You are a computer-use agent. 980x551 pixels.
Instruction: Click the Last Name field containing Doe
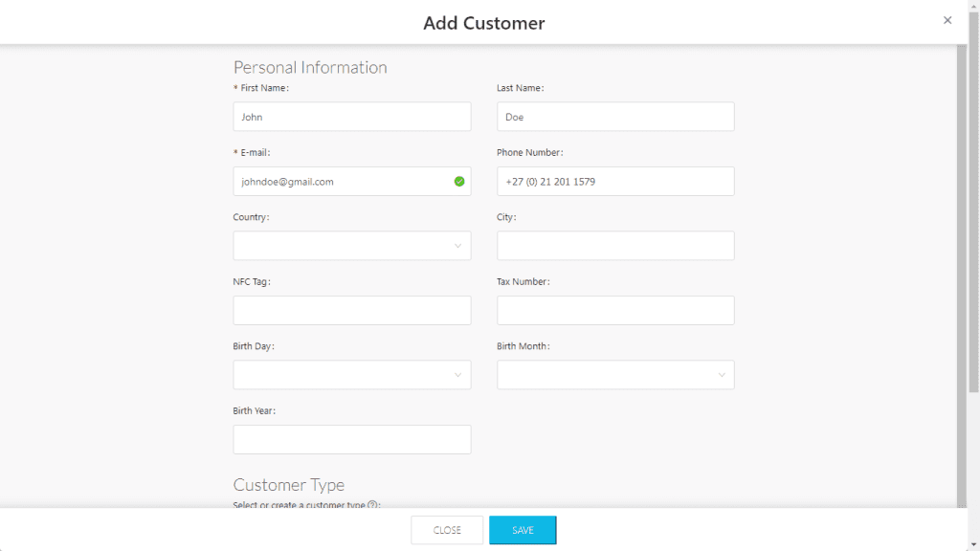615,116
